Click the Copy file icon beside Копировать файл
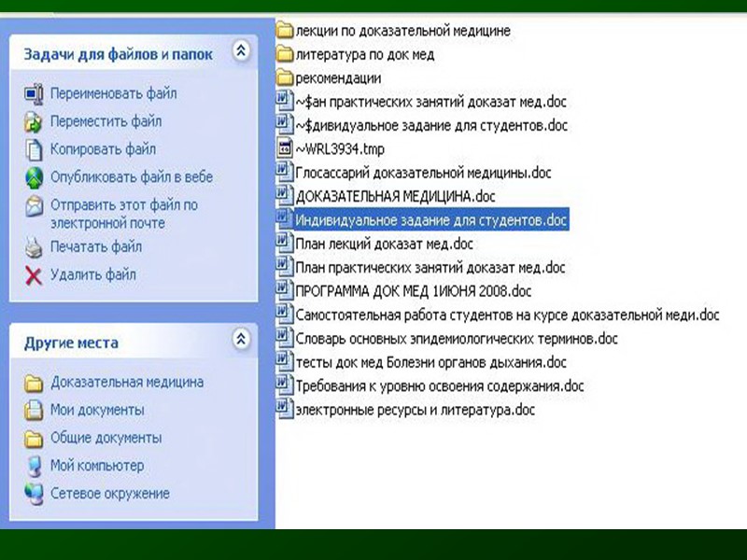 coord(34,149)
